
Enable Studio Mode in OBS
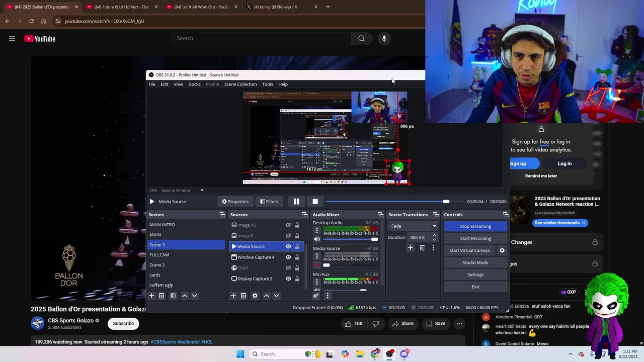pos(475,262)
